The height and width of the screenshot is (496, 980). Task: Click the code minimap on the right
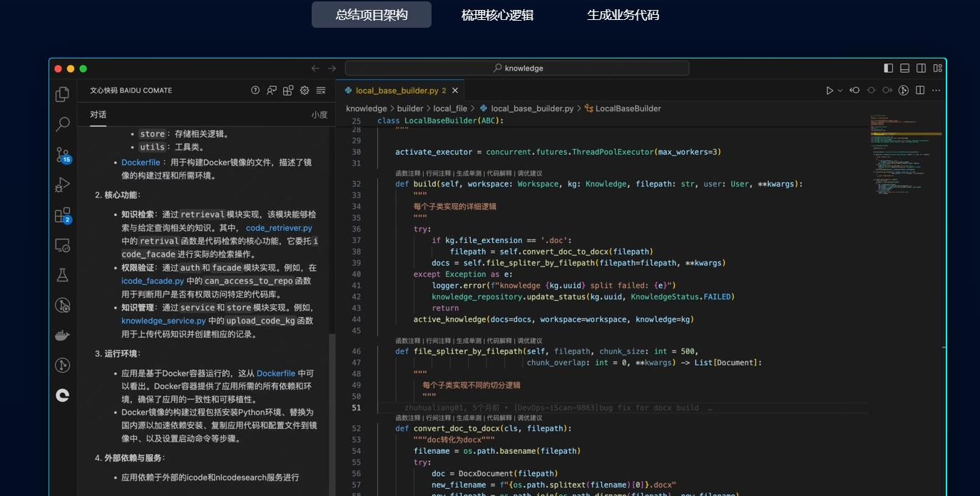click(x=906, y=153)
